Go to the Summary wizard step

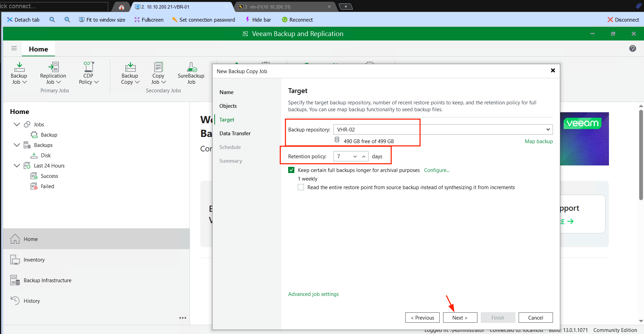[231, 161]
